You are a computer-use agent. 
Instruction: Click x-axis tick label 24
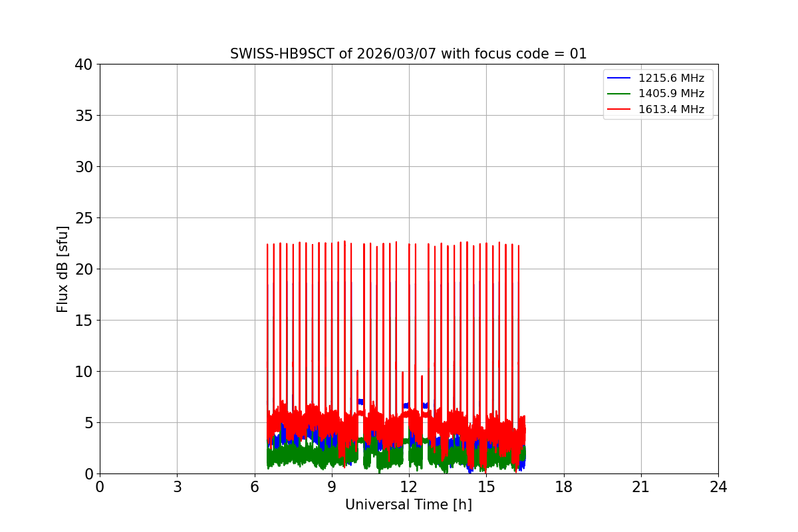[x=718, y=487]
